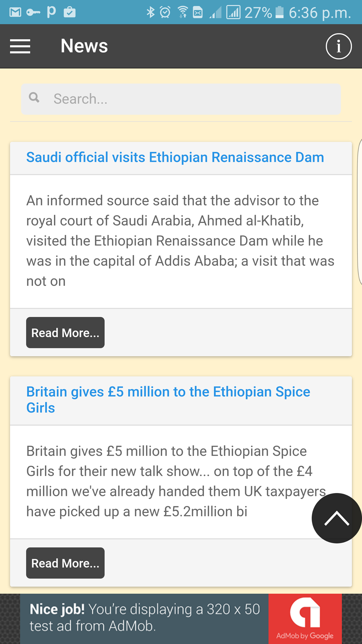Tap the briefcase checkmark notification icon

[x=69, y=12]
